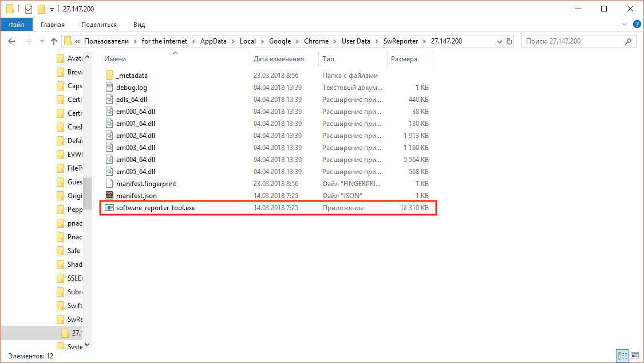The height and width of the screenshot is (363, 644).
Task: Click the 'Файл "JSON"' type cell
Action: [342, 195]
